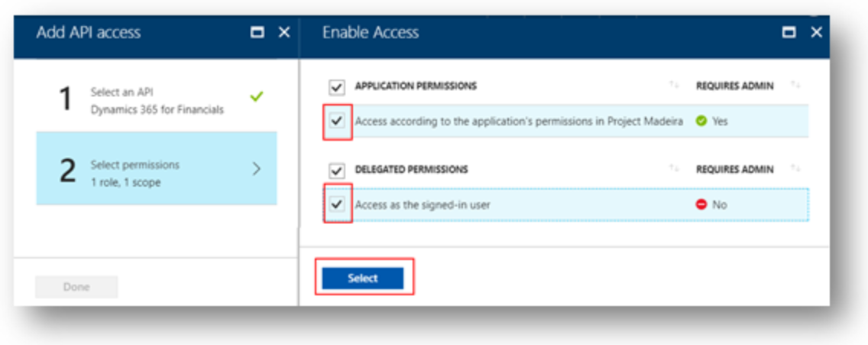This screenshot has height=345, width=868.
Task: Sort by first Requires Admin column arrows
Action: [x=795, y=85]
